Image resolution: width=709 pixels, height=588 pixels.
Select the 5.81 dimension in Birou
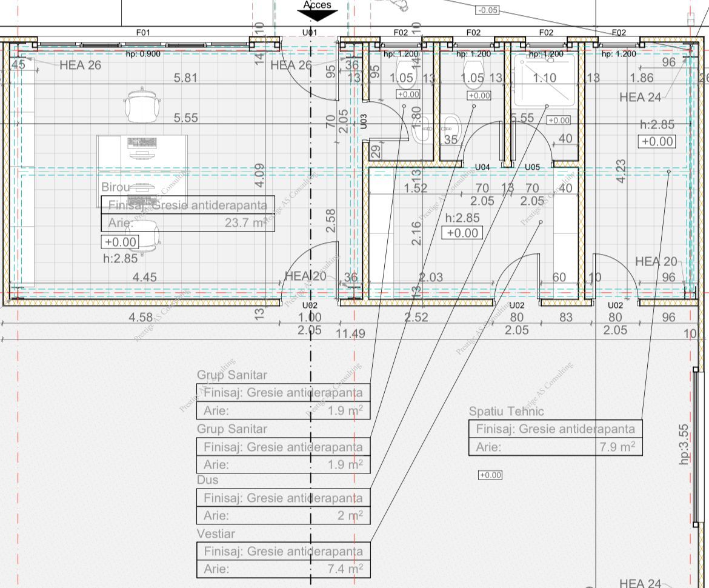185,78
